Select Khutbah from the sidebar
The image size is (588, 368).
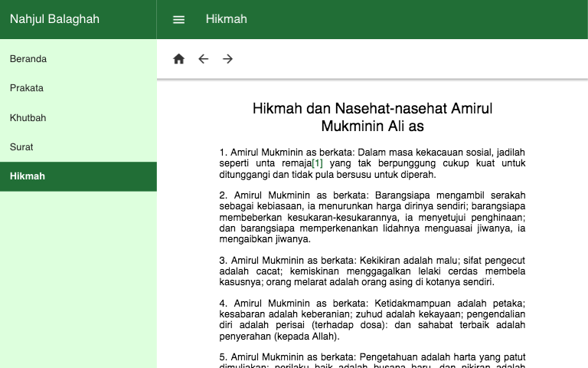pos(78,117)
